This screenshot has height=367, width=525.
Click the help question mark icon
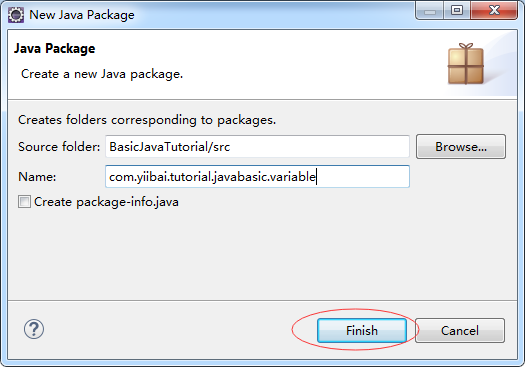tap(34, 329)
